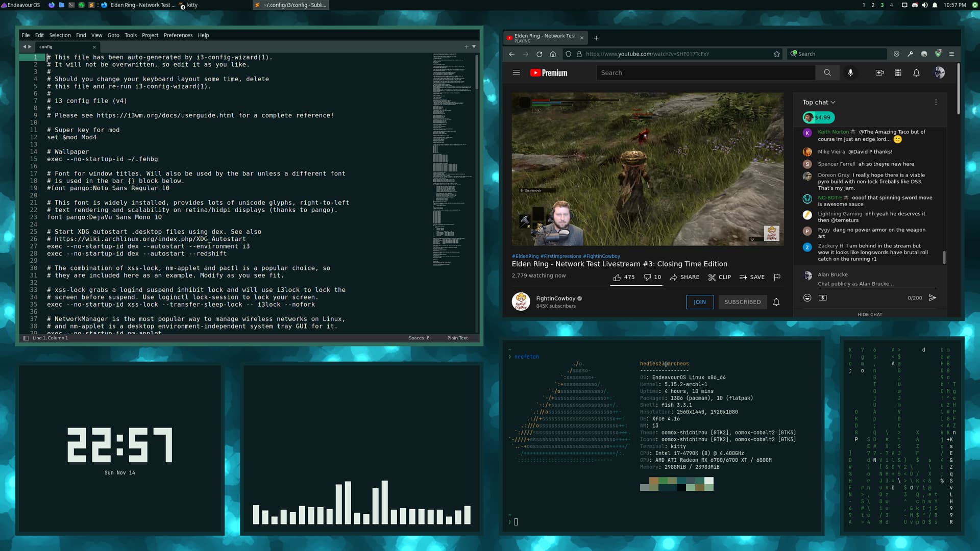Open the wrench toolbar icon in Firefox

click(x=910, y=54)
